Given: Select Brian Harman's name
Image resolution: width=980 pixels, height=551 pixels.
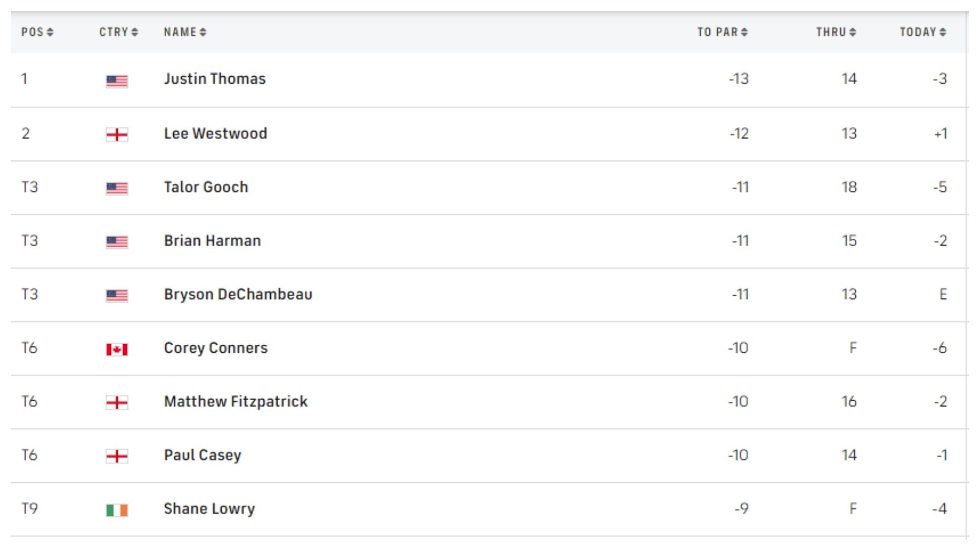Looking at the screenshot, I should 212,241.
